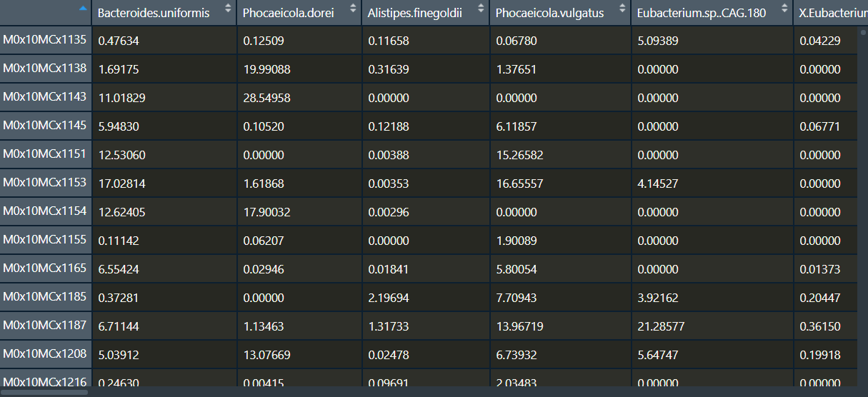This screenshot has width=868, height=397.
Task: Select row name M0x10MCx1153
Action: [45, 183]
